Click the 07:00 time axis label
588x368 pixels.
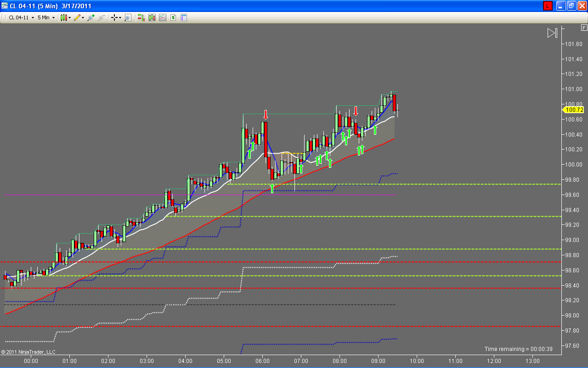click(x=301, y=361)
